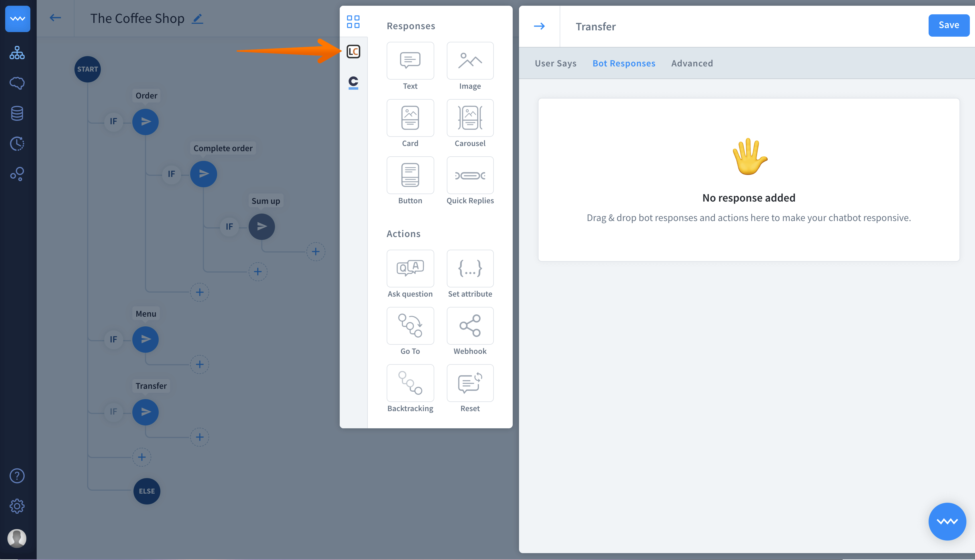Image resolution: width=975 pixels, height=560 pixels.
Task: Open the chat widget bubble
Action: point(947,522)
